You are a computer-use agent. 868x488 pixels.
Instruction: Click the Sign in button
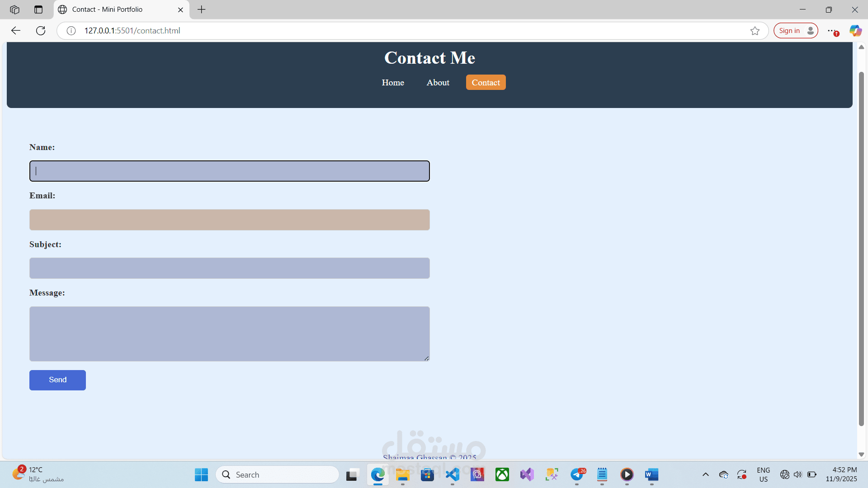795,31
